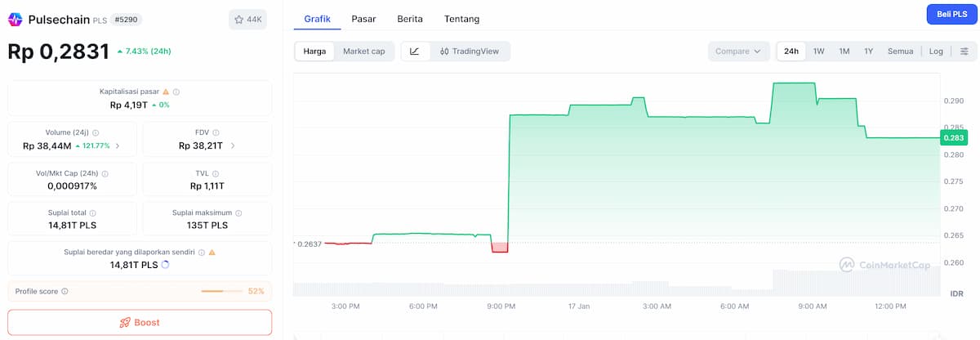
Task: Open info icon next to Vol/Mkt Cap (24h)
Action: tap(105, 173)
